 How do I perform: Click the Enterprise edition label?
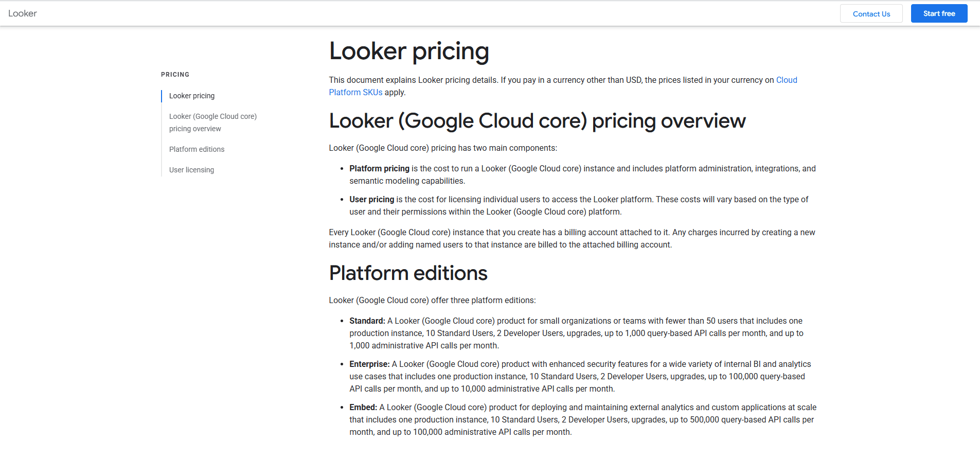coord(369,364)
